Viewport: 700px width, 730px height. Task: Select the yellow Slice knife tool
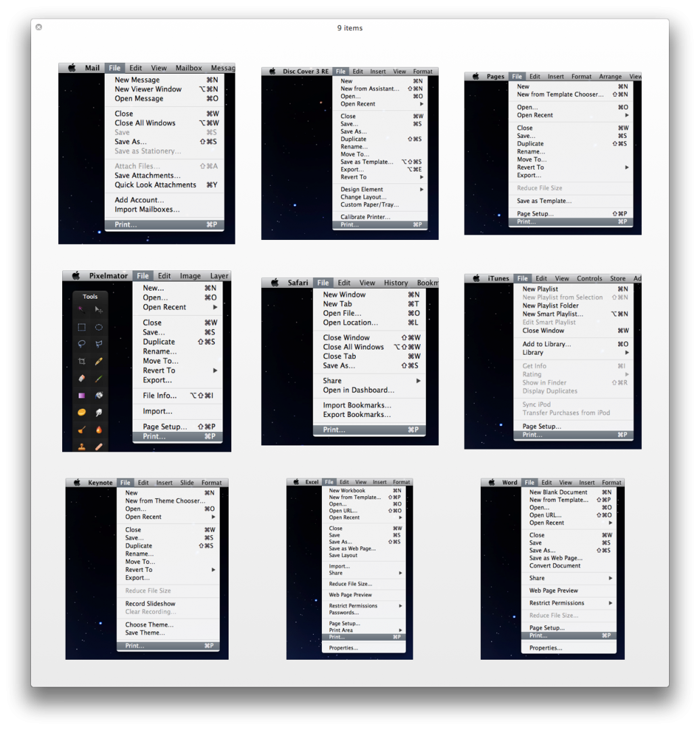click(x=99, y=361)
